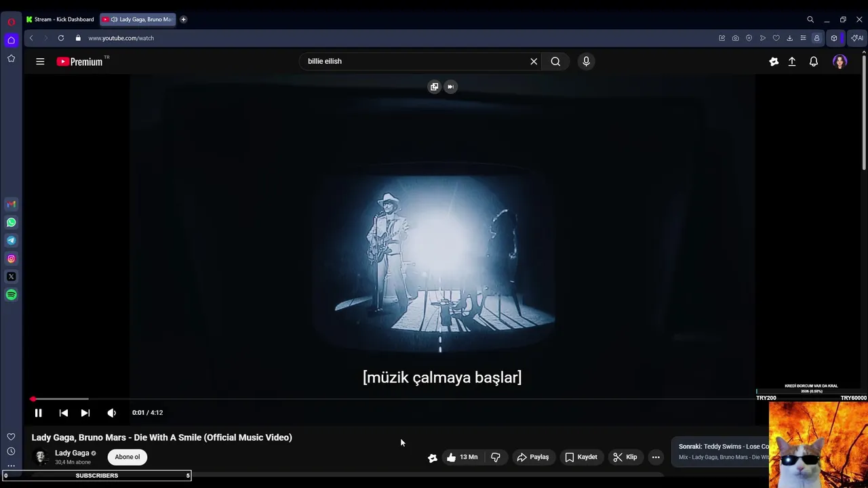
Task: Open X (Twitter) in the sidebar
Action: pyautogui.click(x=11, y=277)
